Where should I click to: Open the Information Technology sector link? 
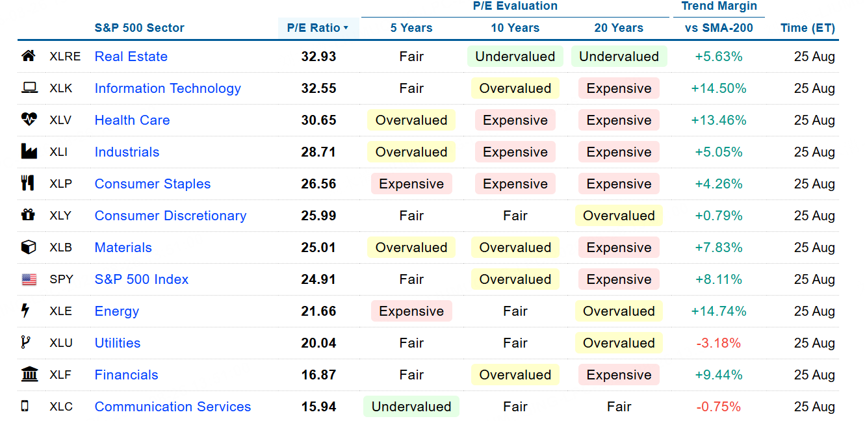point(168,88)
